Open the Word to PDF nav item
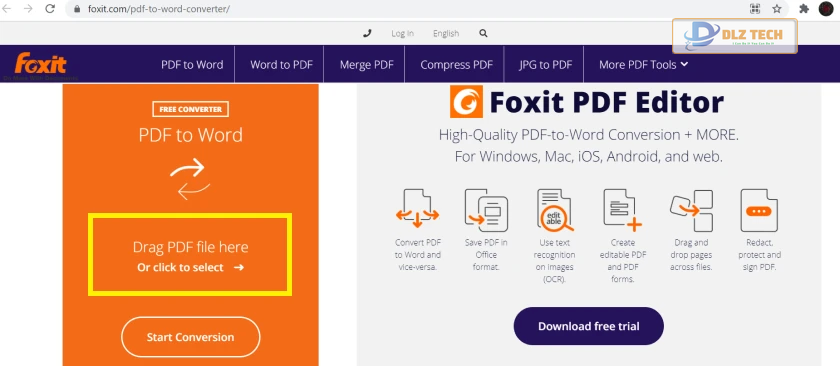This screenshot has width=840, height=366. click(x=281, y=65)
